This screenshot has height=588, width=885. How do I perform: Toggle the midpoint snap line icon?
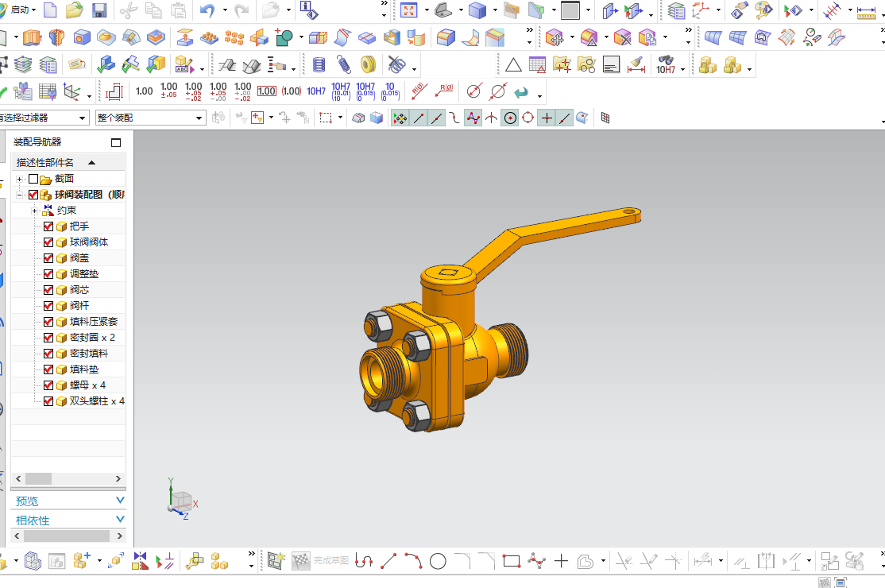436,118
